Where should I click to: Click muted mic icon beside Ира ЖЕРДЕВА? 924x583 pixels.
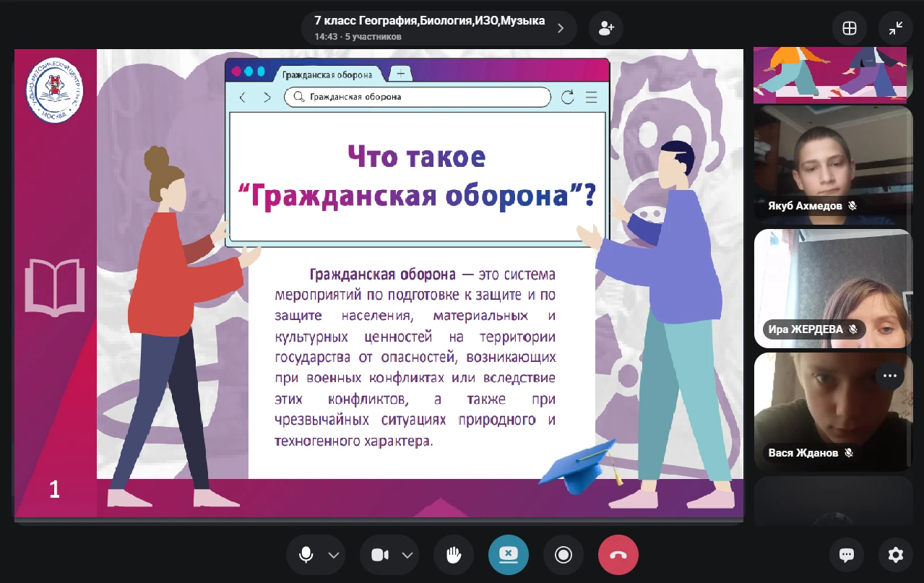[x=853, y=329]
